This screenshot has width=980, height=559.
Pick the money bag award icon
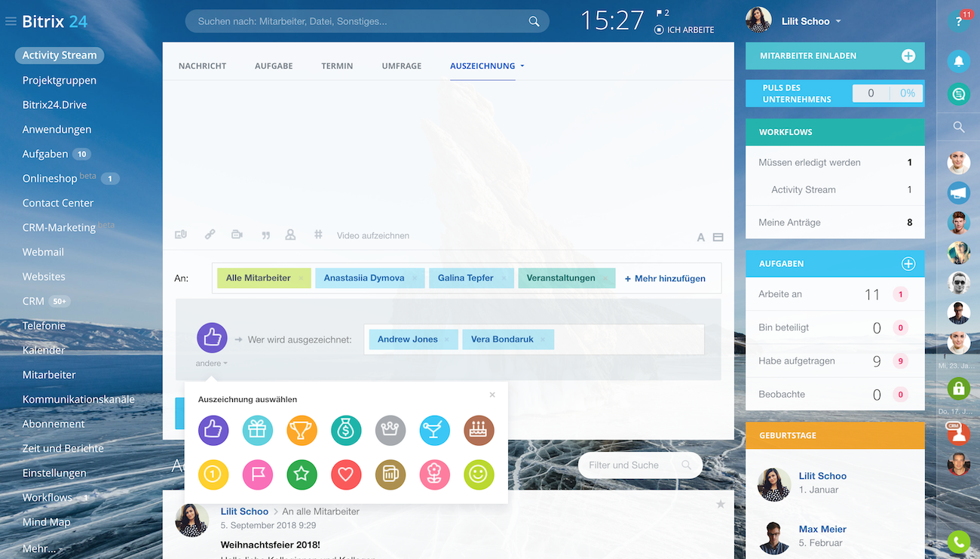click(346, 431)
